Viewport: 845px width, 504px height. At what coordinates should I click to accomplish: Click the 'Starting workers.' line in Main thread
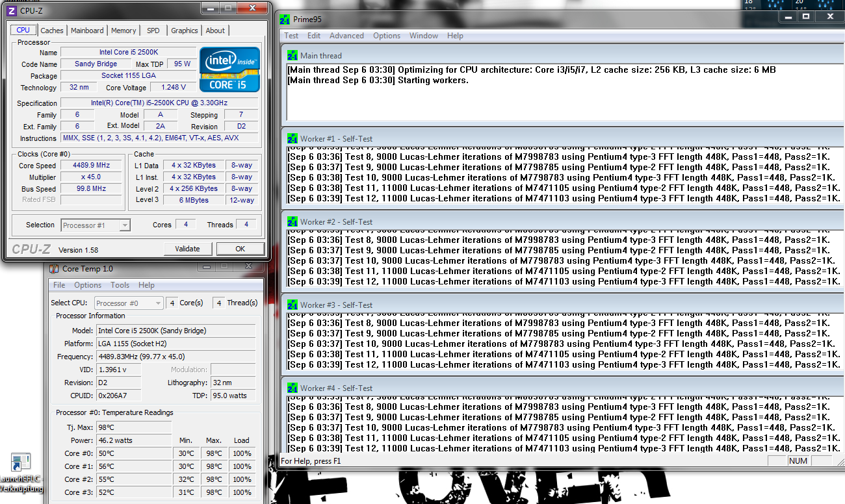378,81
